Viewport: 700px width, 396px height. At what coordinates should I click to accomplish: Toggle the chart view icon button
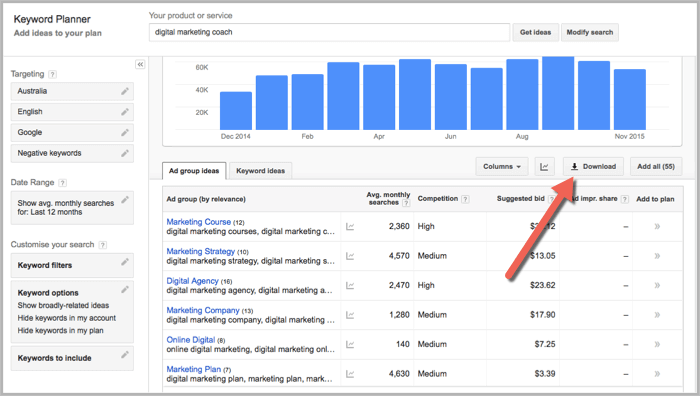[x=544, y=167]
